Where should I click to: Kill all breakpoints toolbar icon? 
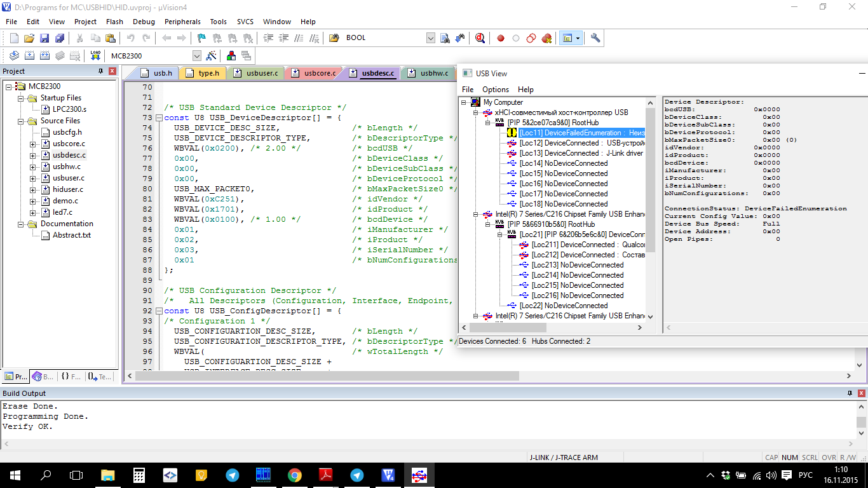(x=546, y=38)
